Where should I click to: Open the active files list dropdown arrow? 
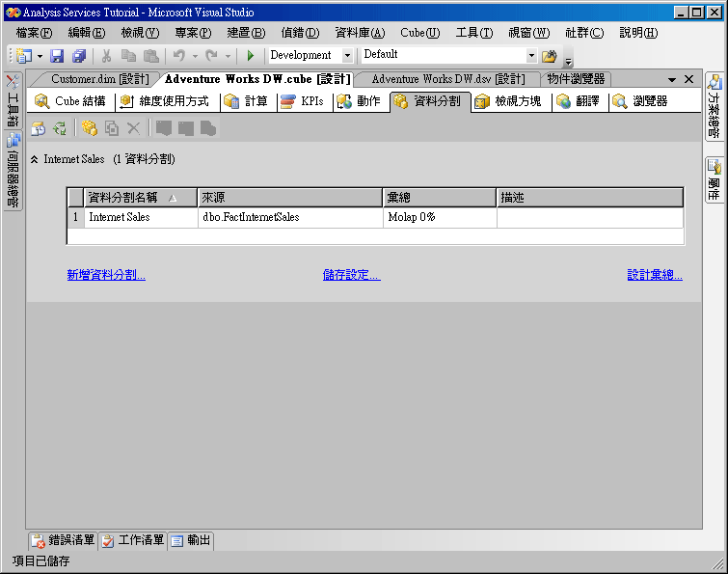click(x=671, y=80)
